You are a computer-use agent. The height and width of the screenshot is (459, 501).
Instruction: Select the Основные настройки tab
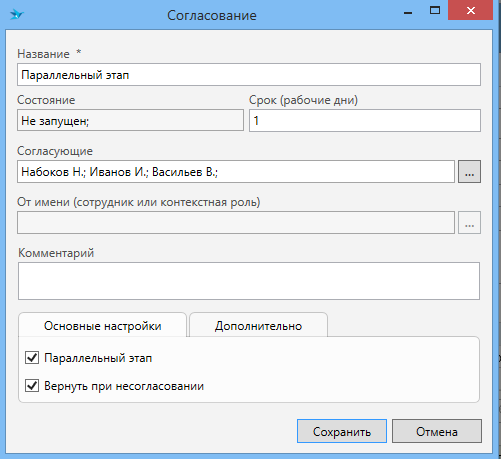(102, 325)
